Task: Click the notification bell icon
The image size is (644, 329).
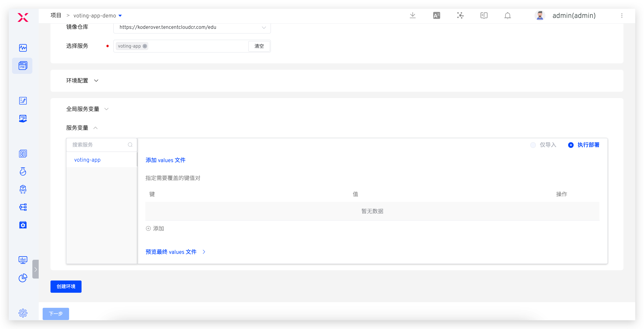Action: [508, 16]
